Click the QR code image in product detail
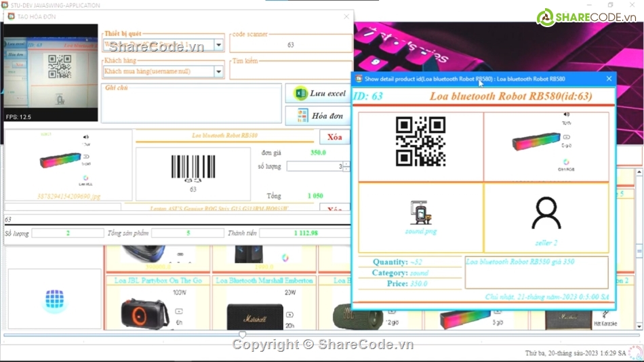Image resolution: width=644 pixels, height=362 pixels. pyautogui.click(x=420, y=142)
